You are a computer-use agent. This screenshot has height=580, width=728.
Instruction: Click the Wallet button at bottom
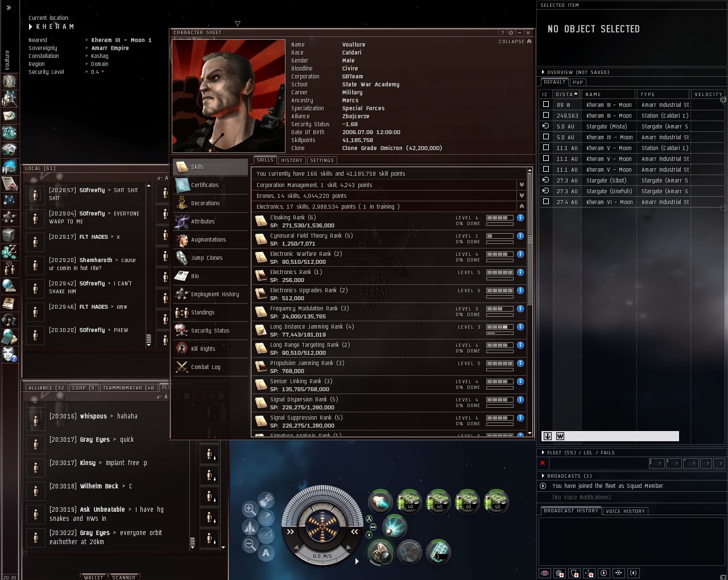tap(94, 577)
